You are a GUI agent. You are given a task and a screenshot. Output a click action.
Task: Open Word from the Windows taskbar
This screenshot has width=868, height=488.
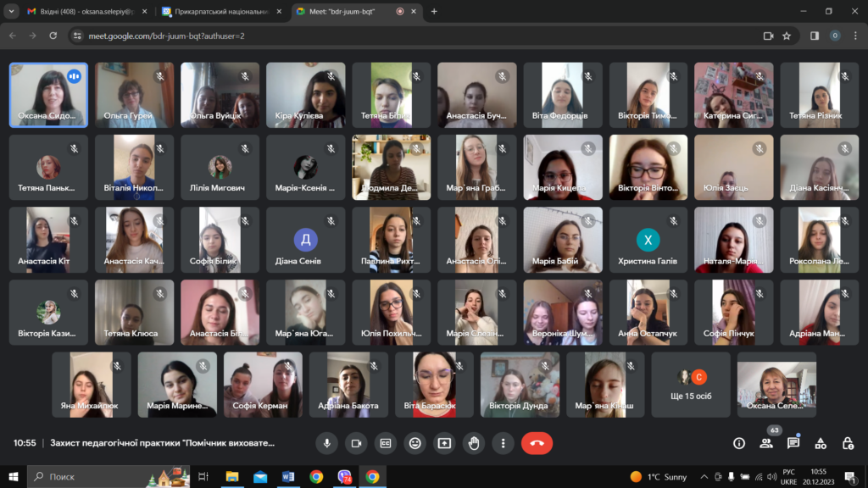coord(287,477)
